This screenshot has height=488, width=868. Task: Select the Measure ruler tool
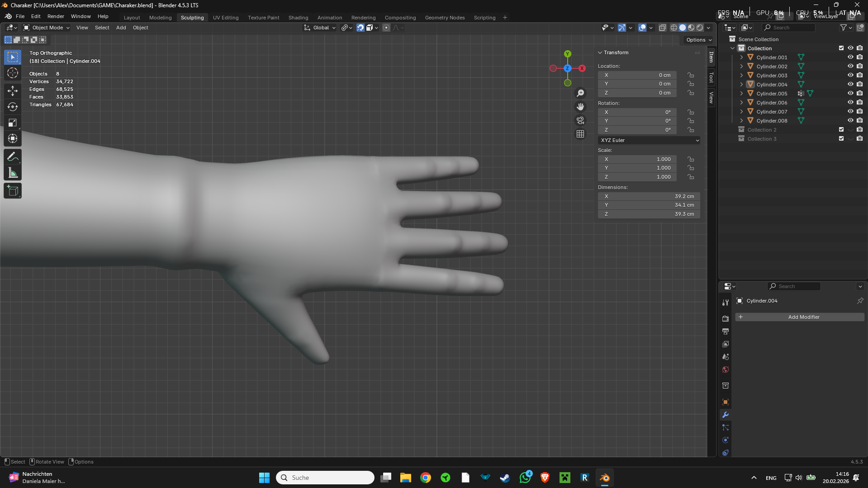pos(13,173)
